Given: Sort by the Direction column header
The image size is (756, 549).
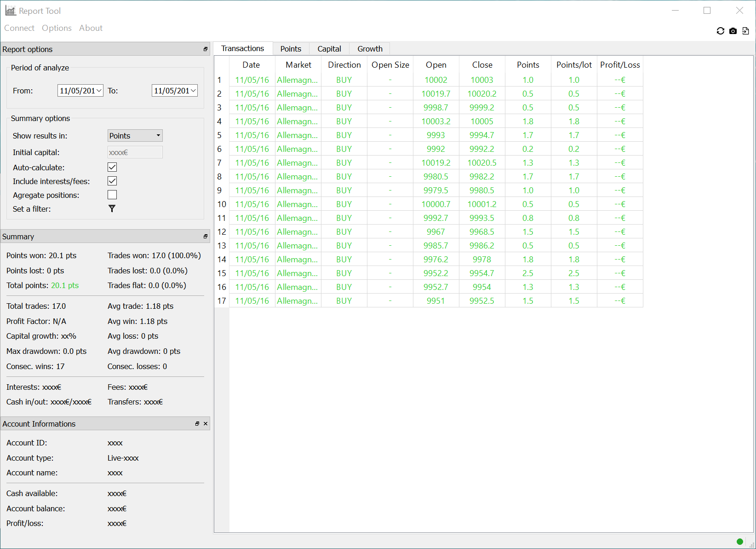Looking at the screenshot, I should coord(344,65).
